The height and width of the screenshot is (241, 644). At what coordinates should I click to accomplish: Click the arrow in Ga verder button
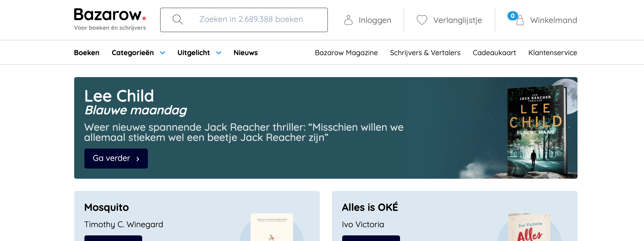(x=138, y=159)
